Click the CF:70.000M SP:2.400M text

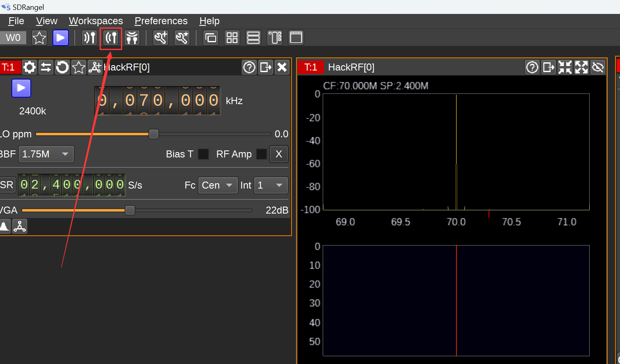coord(376,86)
